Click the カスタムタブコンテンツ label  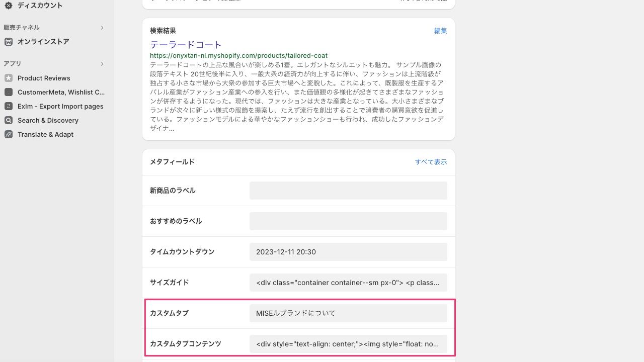tap(185, 344)
